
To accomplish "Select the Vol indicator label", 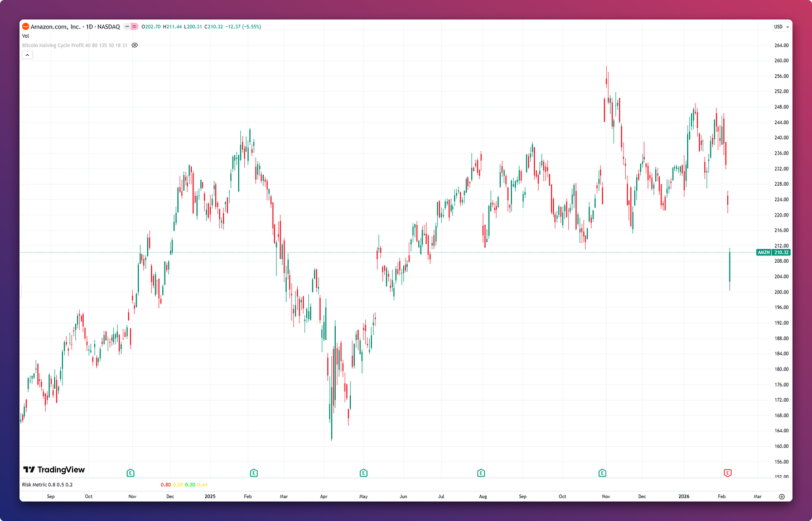I will pyautogui.click(x=26, y=36).
